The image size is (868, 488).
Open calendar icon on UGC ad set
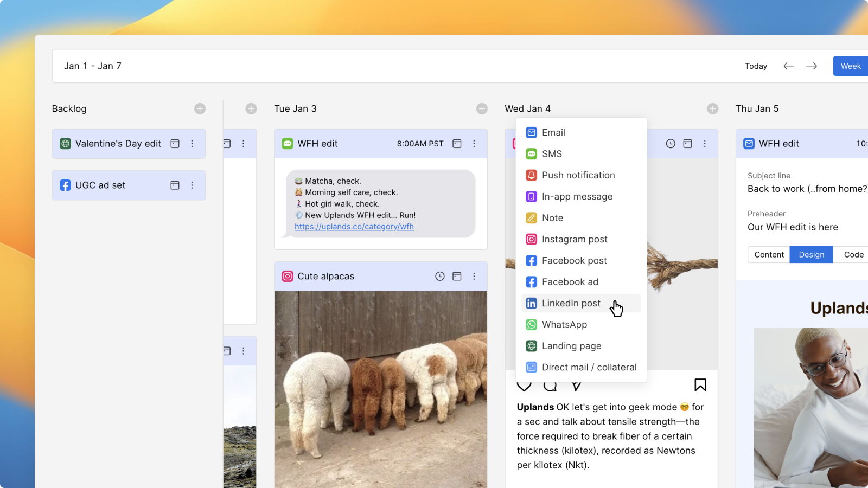[x=175, y=185]
